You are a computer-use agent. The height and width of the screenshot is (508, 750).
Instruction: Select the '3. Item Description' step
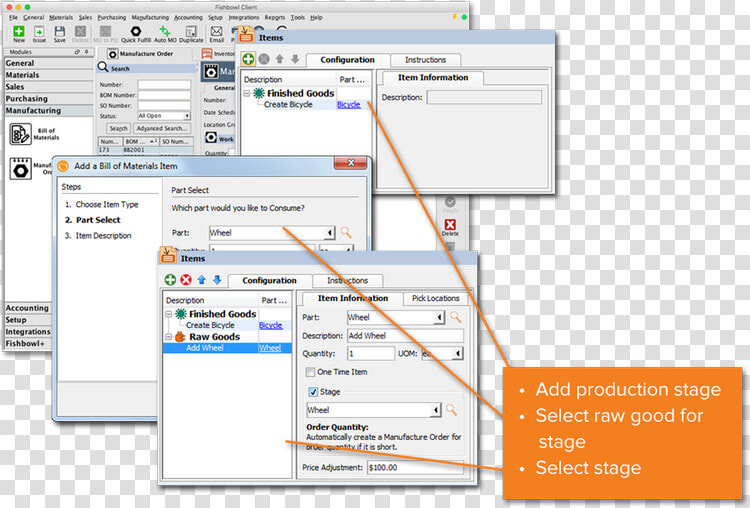coord(98,235)
